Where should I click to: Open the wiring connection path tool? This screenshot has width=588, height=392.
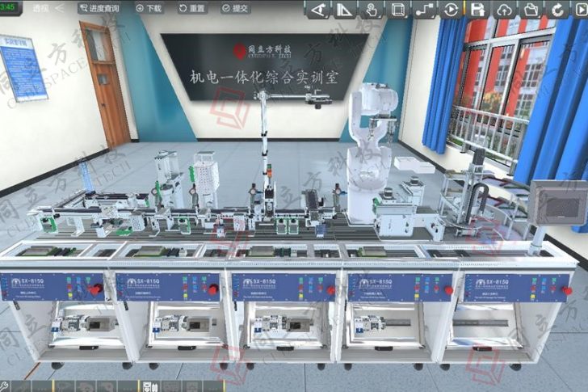point(424,10)
